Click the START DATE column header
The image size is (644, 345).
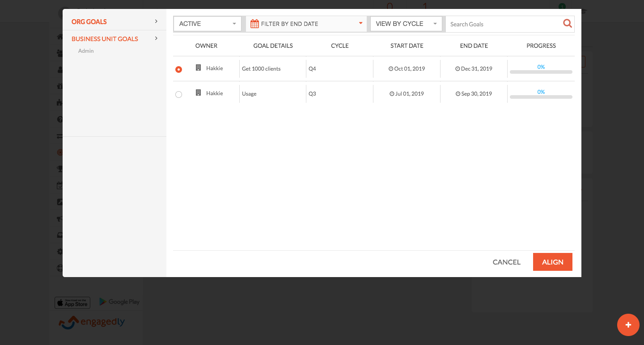point(407,46)
